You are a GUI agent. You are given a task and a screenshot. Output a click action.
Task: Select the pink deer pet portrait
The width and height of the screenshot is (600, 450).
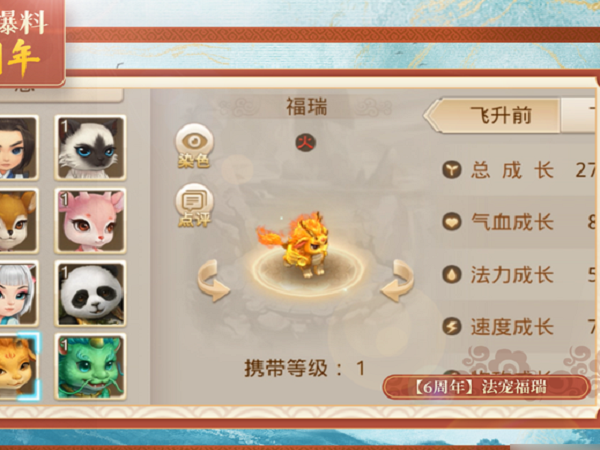pyautogui.click(x=90, y=220)
